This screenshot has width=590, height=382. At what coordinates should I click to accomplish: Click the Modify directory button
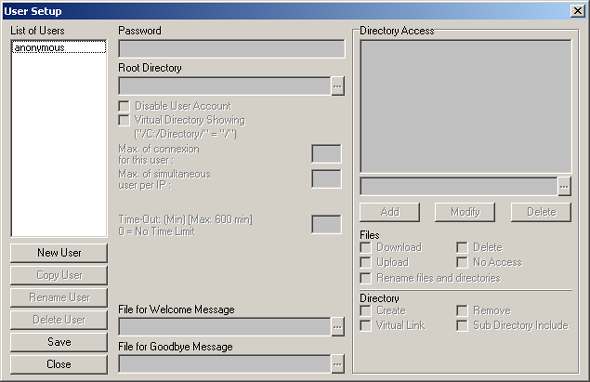point(465,212)
